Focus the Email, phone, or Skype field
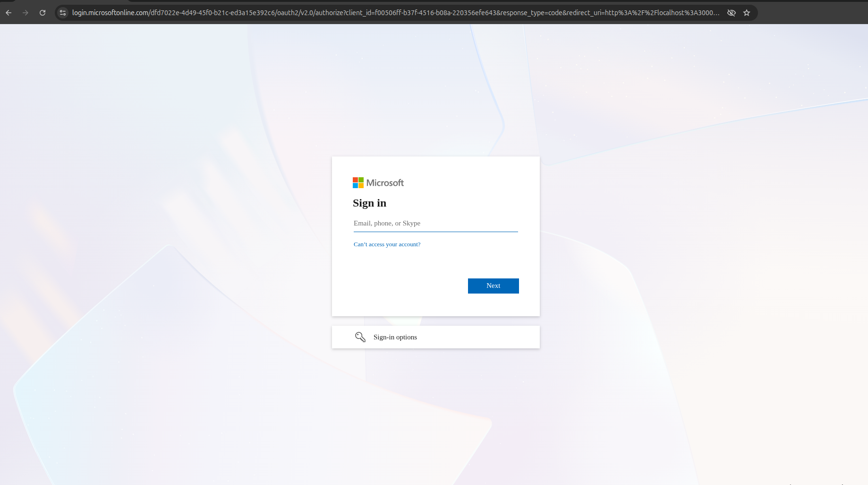Screen dimensions: 868x485 click(435, 223)
